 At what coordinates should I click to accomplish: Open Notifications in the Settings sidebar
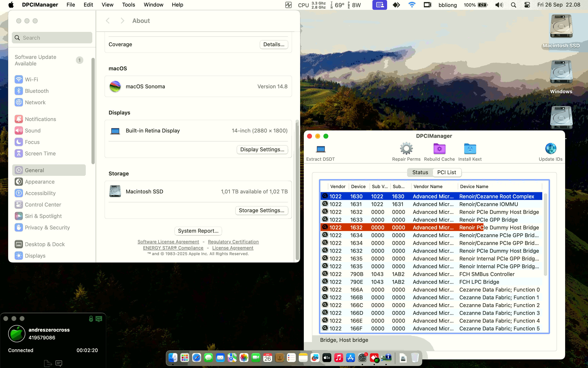click(x=49, y=119)
